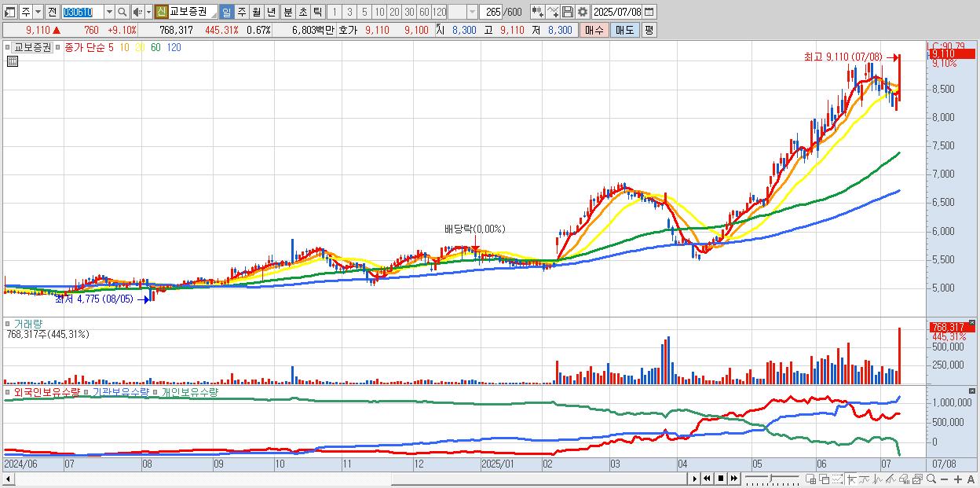Click the stock search magnifier icon

coord(122,12)
